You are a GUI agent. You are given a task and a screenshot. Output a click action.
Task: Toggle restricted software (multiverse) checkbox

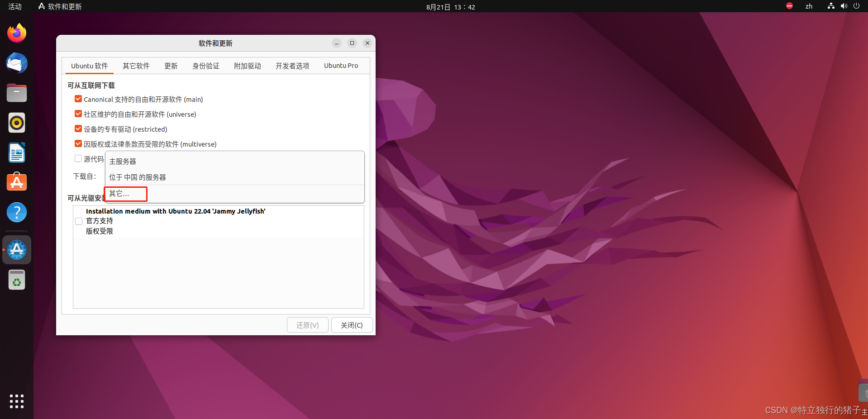click(x=78, y=143)
